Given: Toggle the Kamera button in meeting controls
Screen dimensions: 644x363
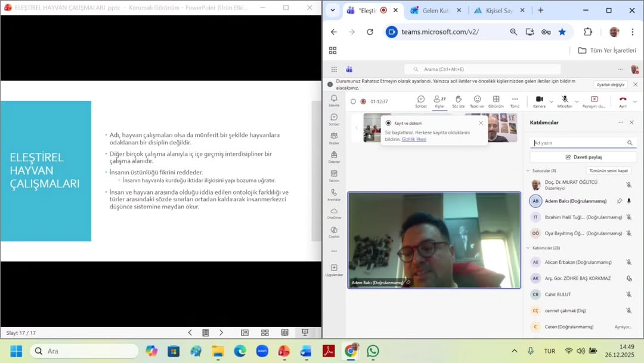Looking at the screenshot, I should coord(539,100).
